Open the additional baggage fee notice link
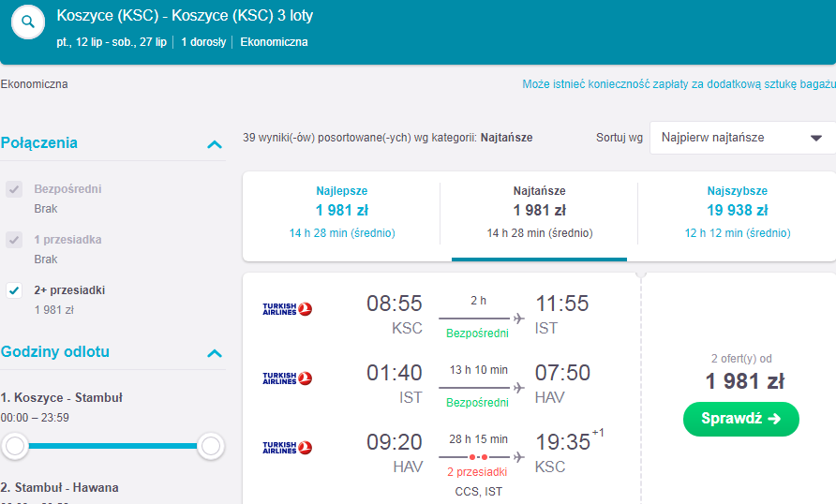 pyautogui.click(x=679, y=84)
